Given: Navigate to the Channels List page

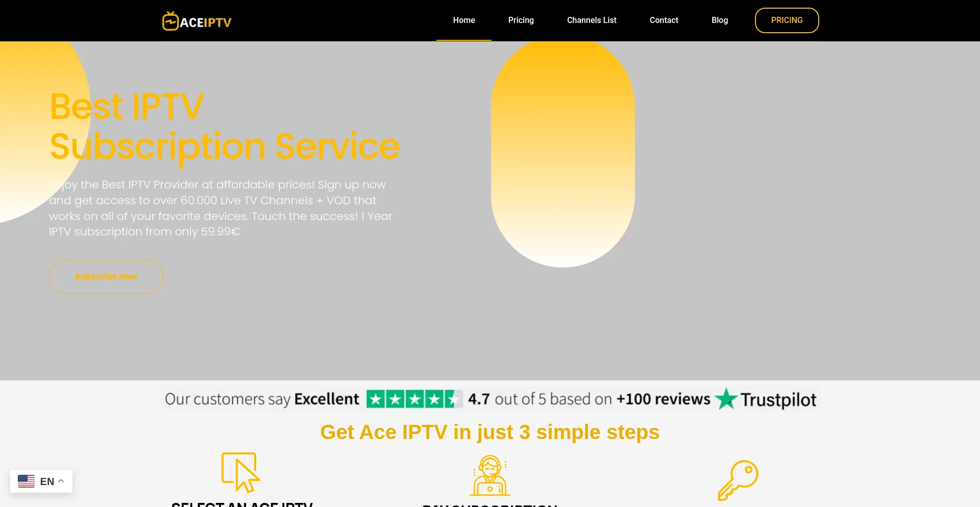Looking at the screenshot, I should [592, 20].
